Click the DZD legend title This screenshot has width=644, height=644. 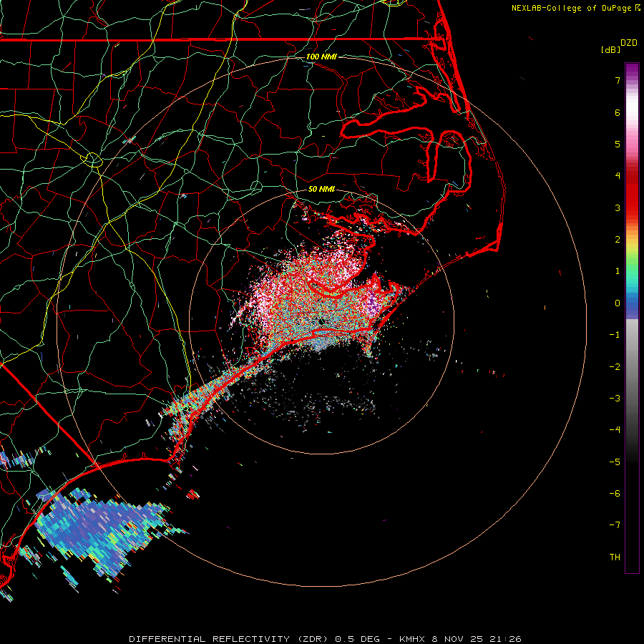click(x=629, y=43)
